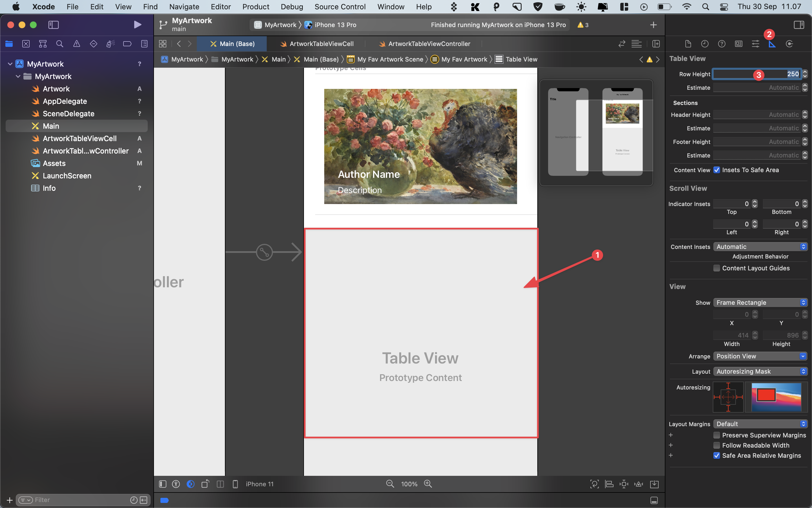Select the Main (Base) tab

pos(232,44)
